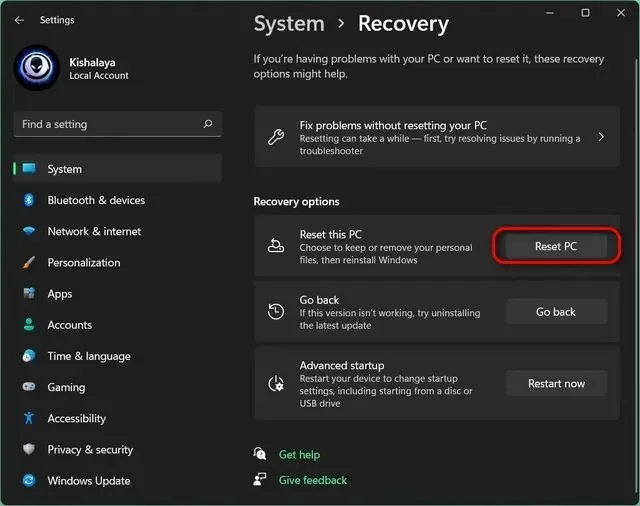Close the Settings window
Screen dimensions: 640x506
(621, 13)
